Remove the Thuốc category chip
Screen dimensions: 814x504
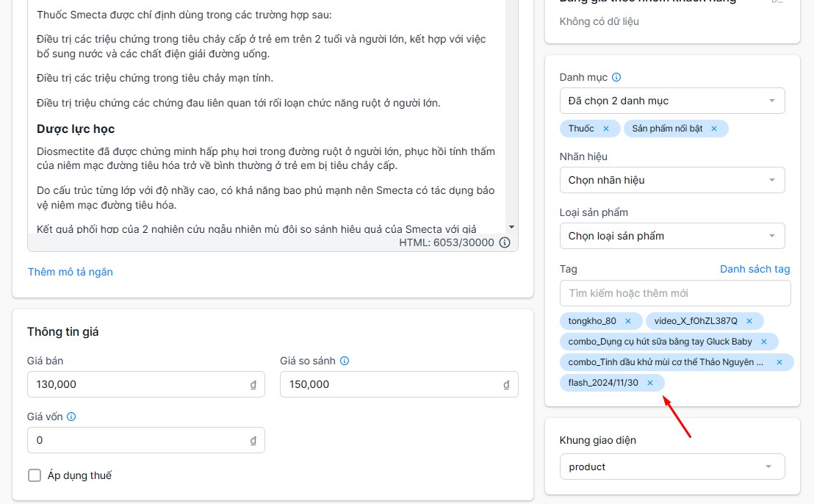click(606, 129)
